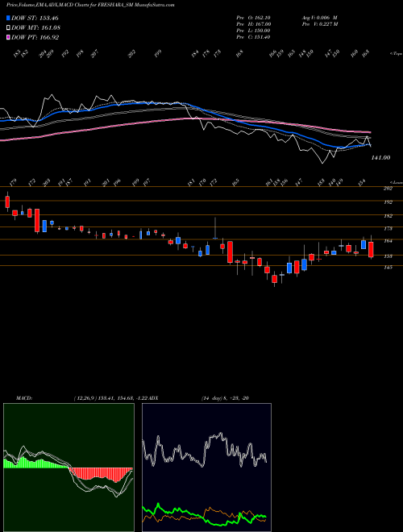Click the 153 price axis label

pos(388,256)
